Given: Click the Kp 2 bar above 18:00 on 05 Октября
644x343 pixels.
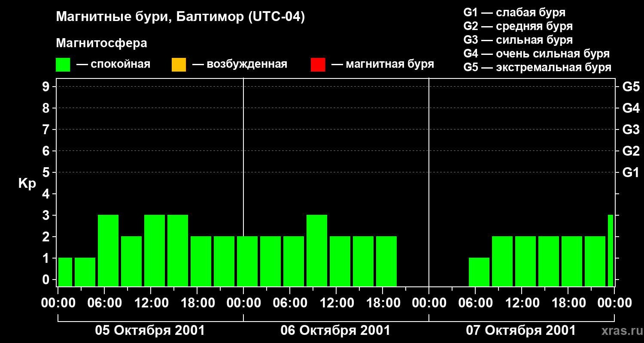Looking at the screenshot, I should 201,261.
